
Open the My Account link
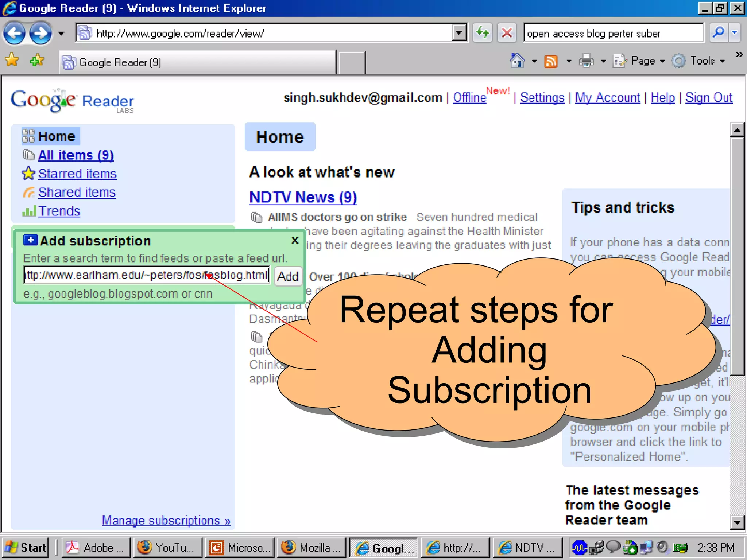[608, 98]
